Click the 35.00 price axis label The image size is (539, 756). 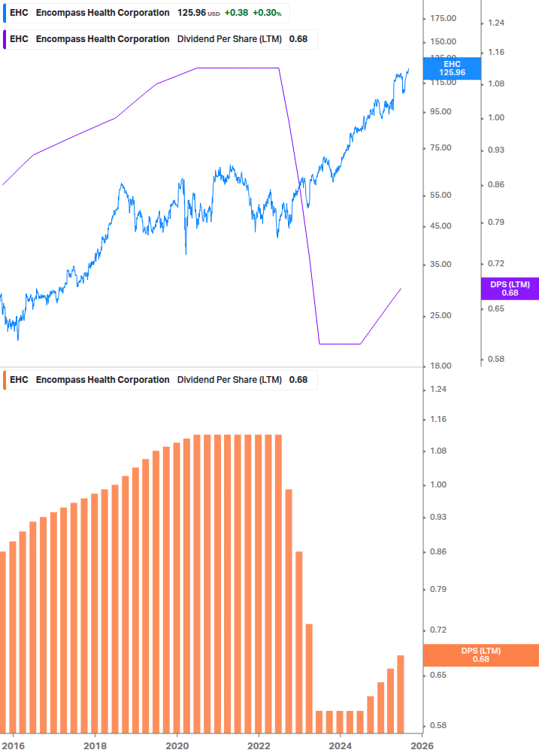tap(441, 264)
